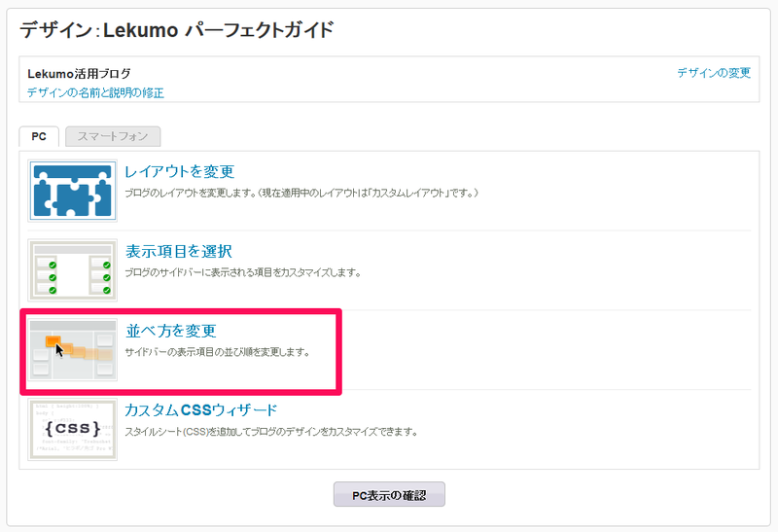Image resolution: width=778 pixels, height=532 pixels.
Task: Click the blue puzzle-piece layout icon
Action: [72, 191]
